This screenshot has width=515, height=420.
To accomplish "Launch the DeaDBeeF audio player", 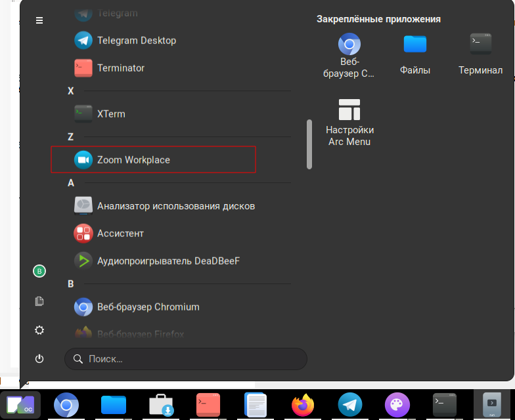I will point(168,261).
